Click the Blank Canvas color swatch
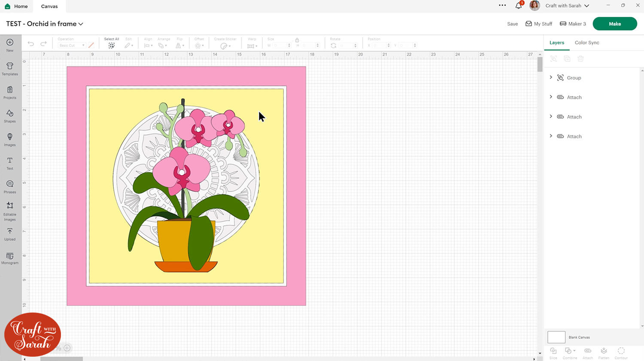The width and height of the screenshot is (644, 361). tap(556, 337)
